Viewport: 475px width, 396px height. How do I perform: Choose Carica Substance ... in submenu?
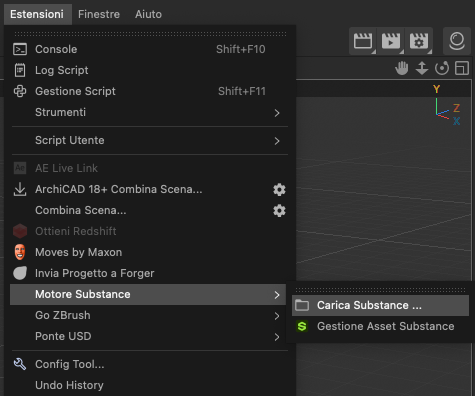click(x=380, y=305)
